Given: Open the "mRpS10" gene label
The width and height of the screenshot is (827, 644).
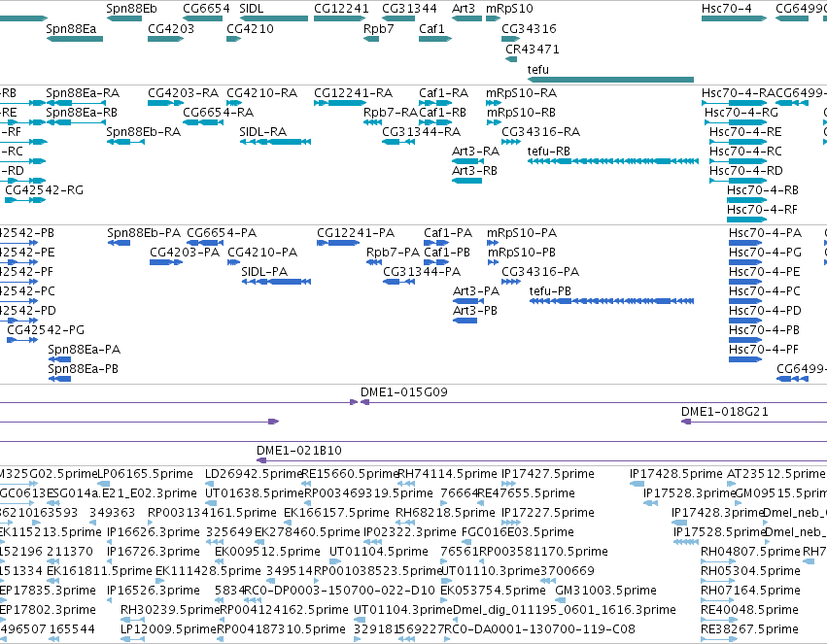Looking at the screenshot, I should pos(509,9).
